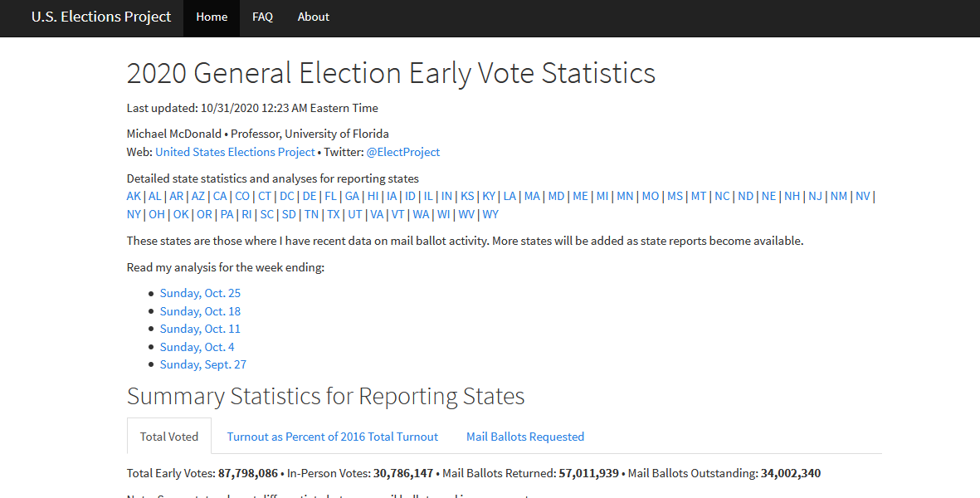Read analysis for Sunday, Oct. 11

[x=200, y=329]
